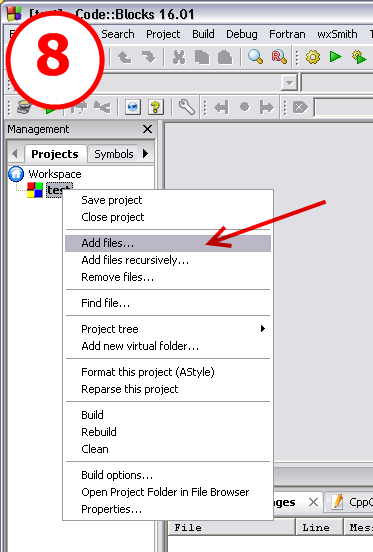
Task: Click the Find magnifier icon
Action: 255,57
